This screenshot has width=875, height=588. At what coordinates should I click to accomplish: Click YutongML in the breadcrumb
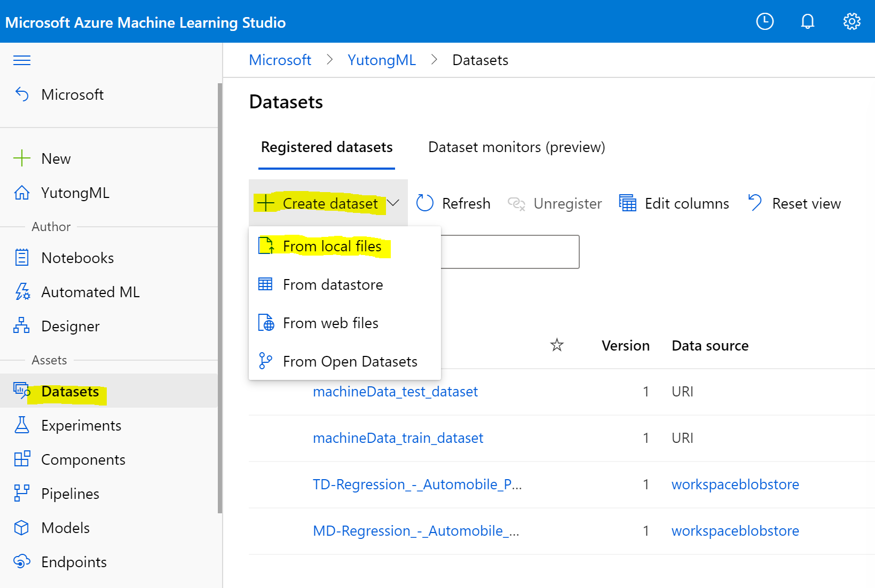(x=381, y=60)
